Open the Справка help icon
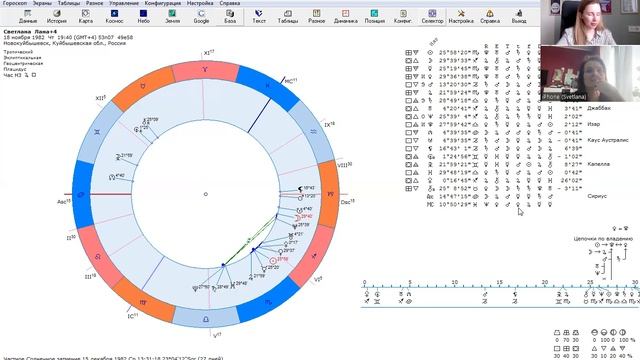This screenshot has width=640, height=360. pyautogui.click(x=490, y=16)
